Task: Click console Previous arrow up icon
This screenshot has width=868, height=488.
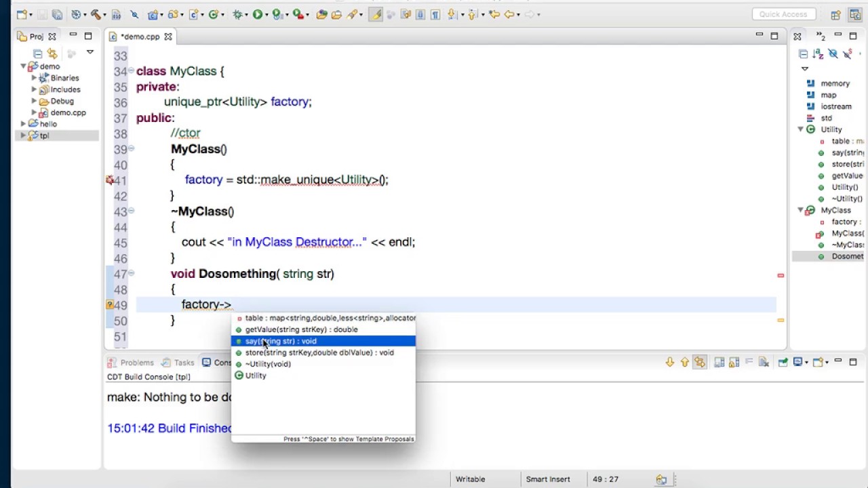Action: click(685, 363)
